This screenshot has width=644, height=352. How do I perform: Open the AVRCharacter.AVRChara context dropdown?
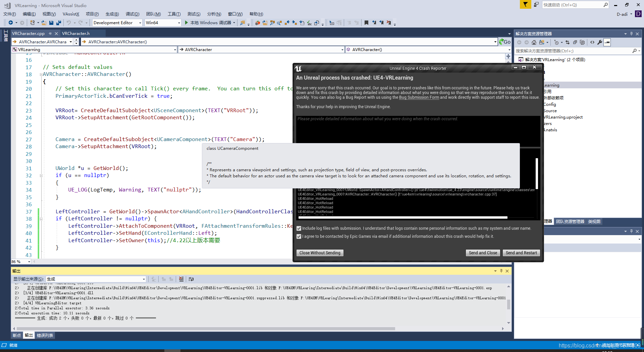pyautogui.click(x=71, y=42)
